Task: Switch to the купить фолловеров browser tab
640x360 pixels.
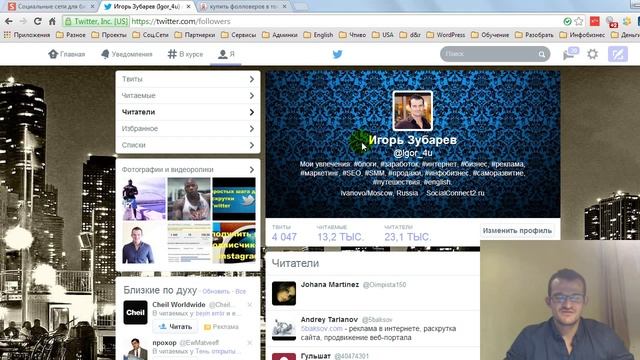Action: point(244,7)
